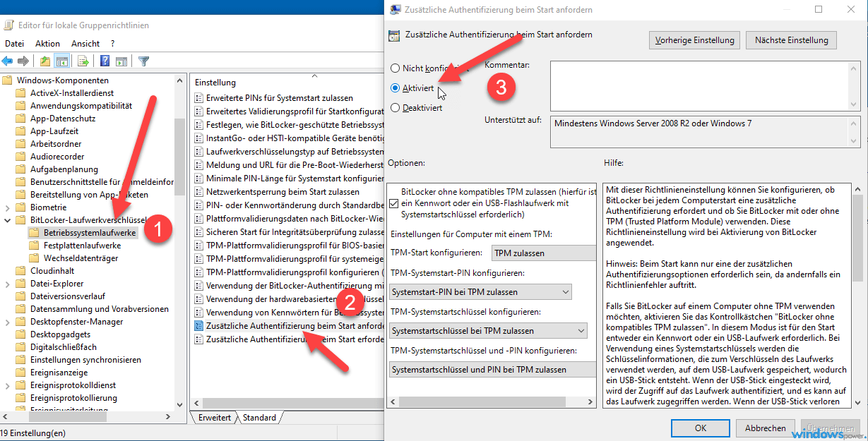Click the icon of the Sicheren Start setting
This screenshot has height=441, width=868.
[198, 232]
